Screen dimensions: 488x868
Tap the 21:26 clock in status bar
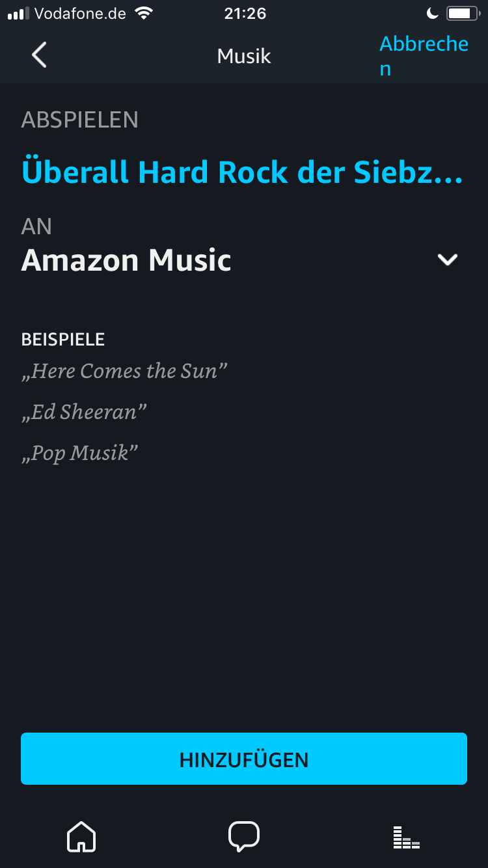pyautogui.click(x=245, y=13)
